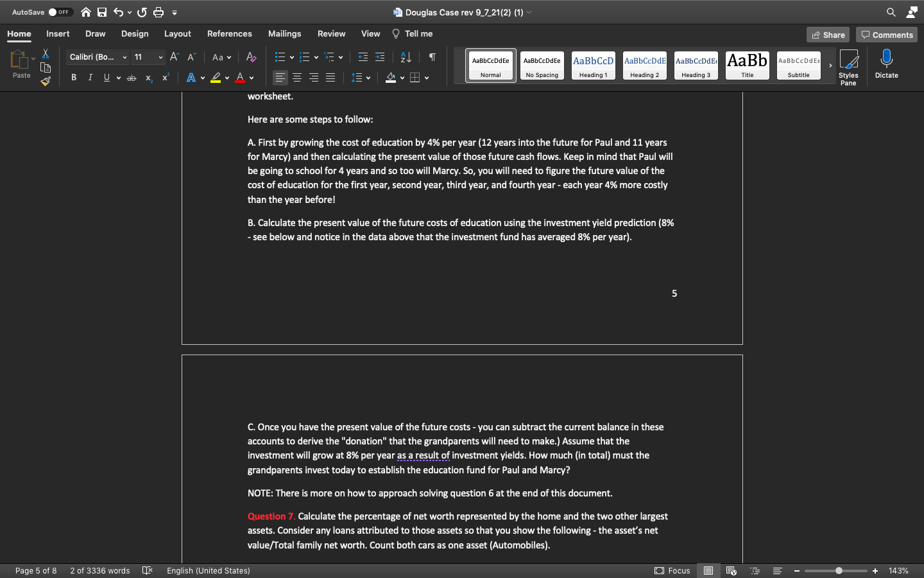Toggle bold formatting
This screenshot has height=578, width=924.
(x=74, y=78)
